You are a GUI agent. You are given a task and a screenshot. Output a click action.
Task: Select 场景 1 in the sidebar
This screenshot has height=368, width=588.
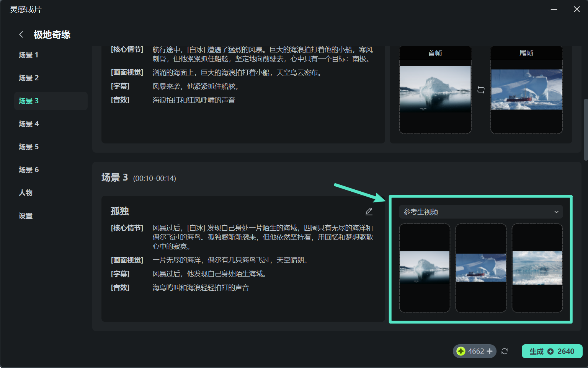point(29,55)
